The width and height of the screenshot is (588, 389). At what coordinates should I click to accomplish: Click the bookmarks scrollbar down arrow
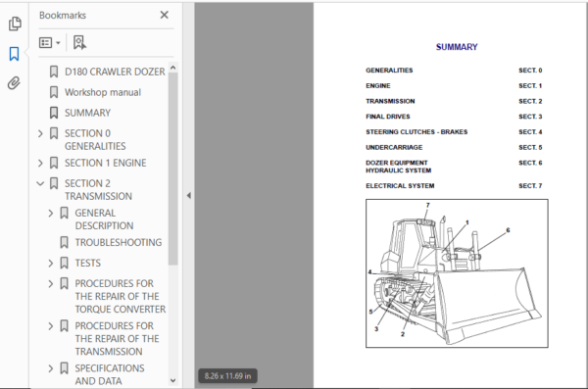(172, 380)
